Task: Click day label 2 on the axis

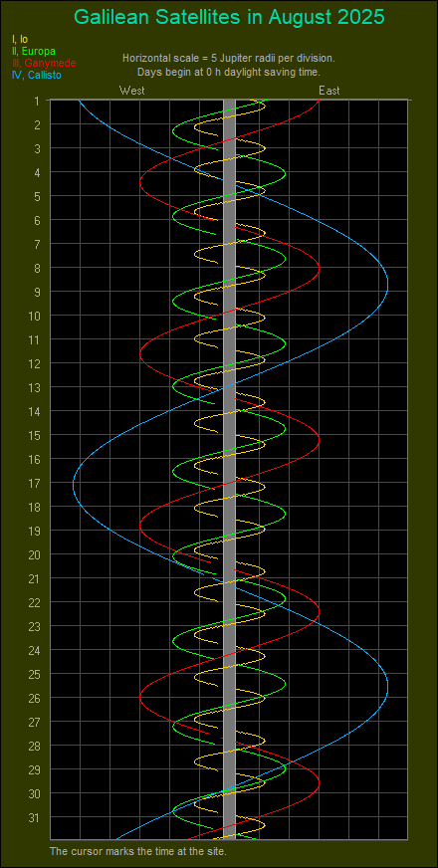Action: point(37,124)
